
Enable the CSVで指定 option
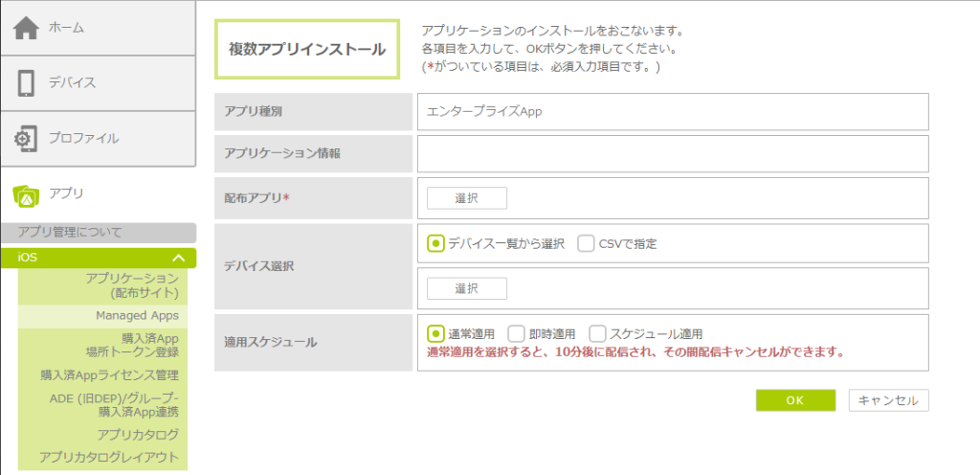pyautogui.click(x=587, y=243)
